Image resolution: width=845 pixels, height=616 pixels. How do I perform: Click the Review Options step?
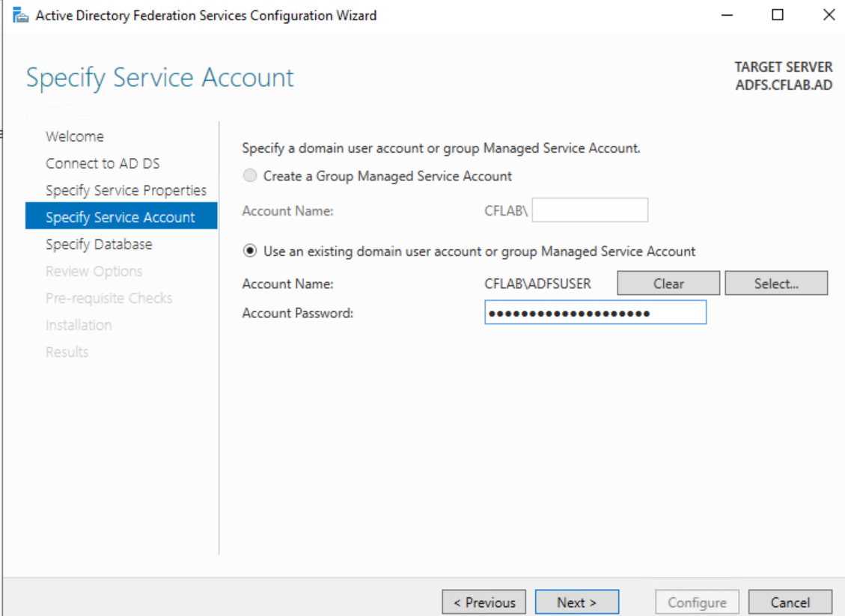[94, 271]
